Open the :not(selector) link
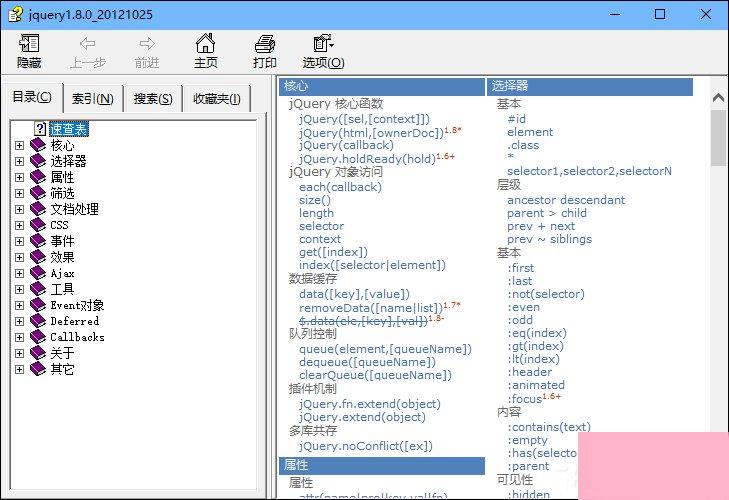 click(x=546, y=294)
